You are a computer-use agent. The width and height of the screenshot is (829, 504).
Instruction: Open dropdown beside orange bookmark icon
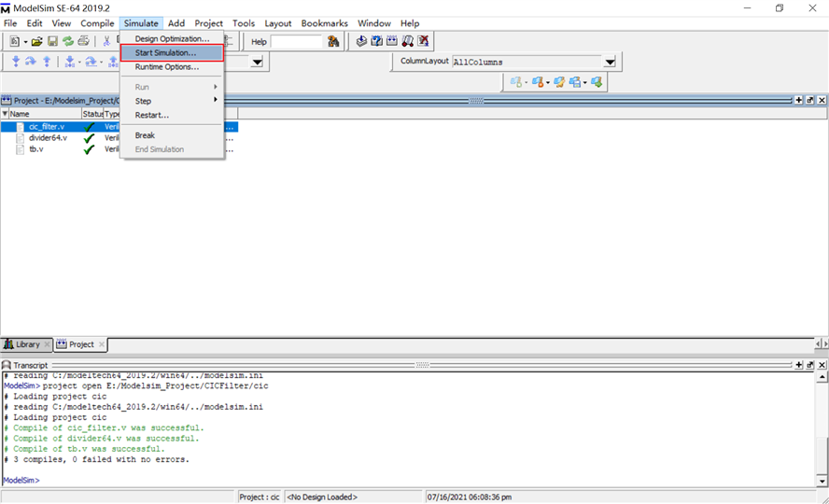pos(548,82)
